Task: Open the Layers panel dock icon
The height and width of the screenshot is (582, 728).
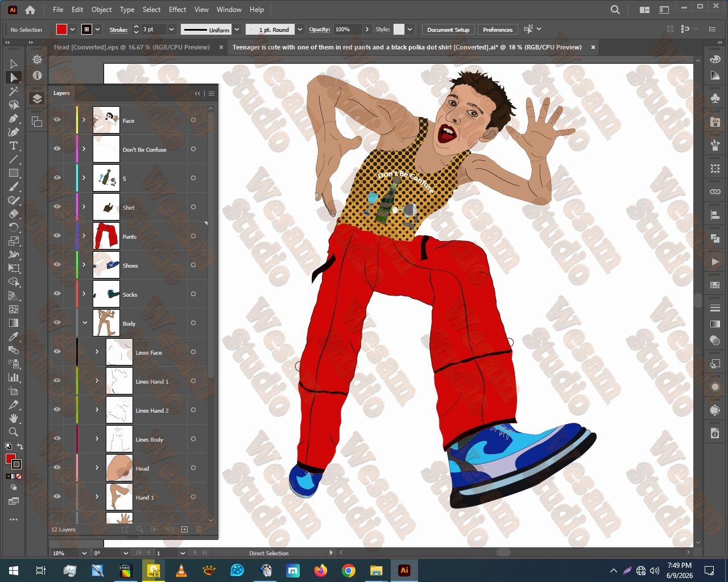Action: (x=37, y=98)
